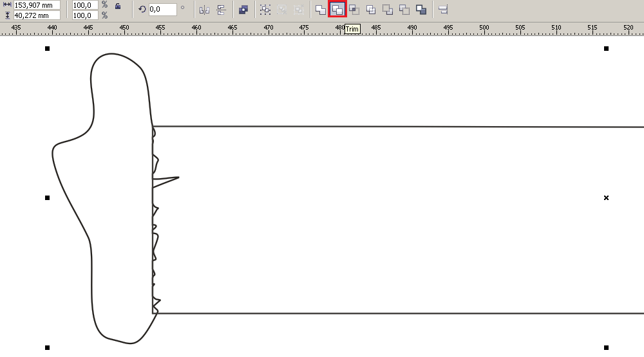Open the Align and Distribute dialog
Viewport: 644px width, 357px height.
(x=443, y=10)
